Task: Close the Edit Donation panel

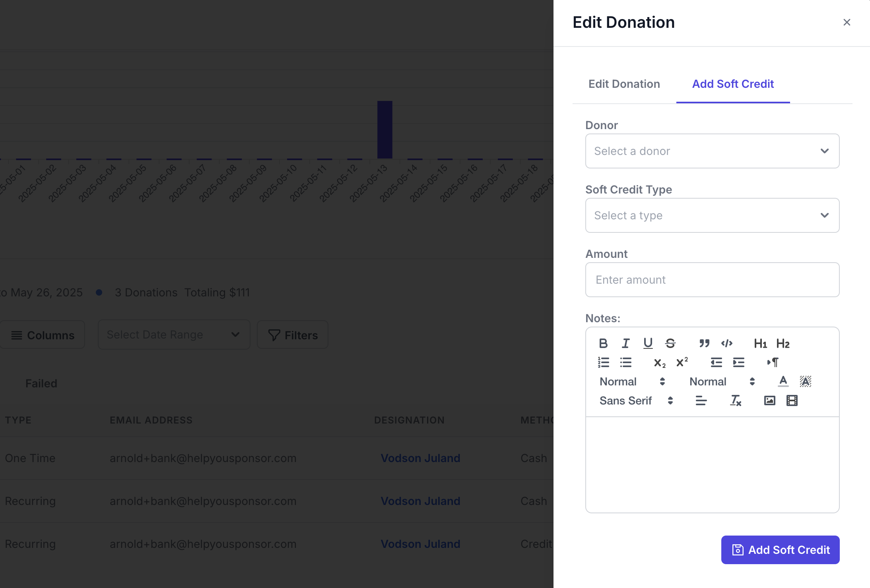Action: coord(847,22)
